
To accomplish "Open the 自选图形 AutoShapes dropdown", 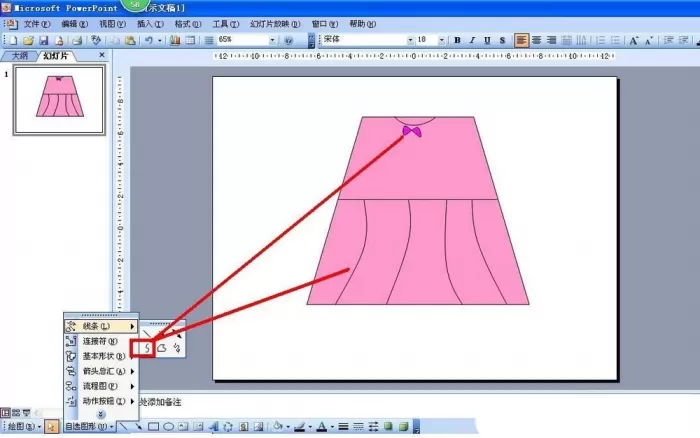I will pos(88,427).
